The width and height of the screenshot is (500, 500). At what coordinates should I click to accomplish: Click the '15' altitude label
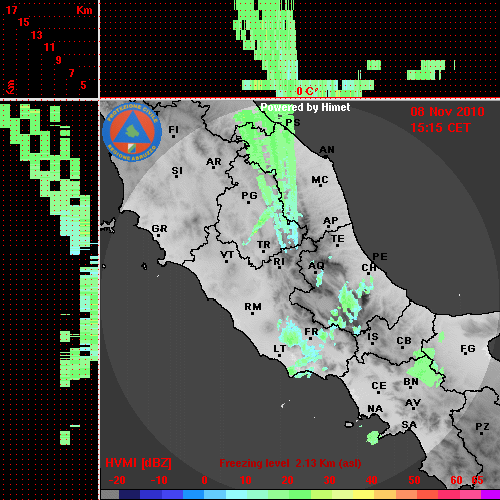coord(24,22)
